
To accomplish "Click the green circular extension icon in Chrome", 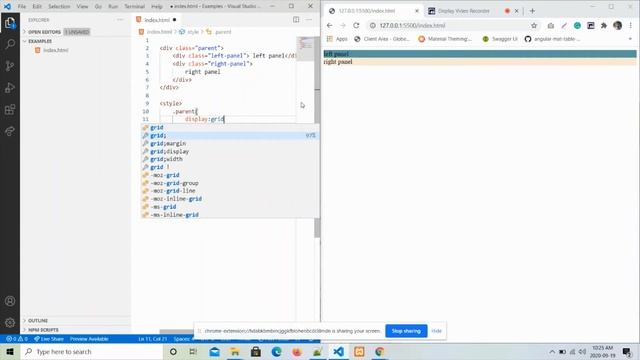I will 577,25.
